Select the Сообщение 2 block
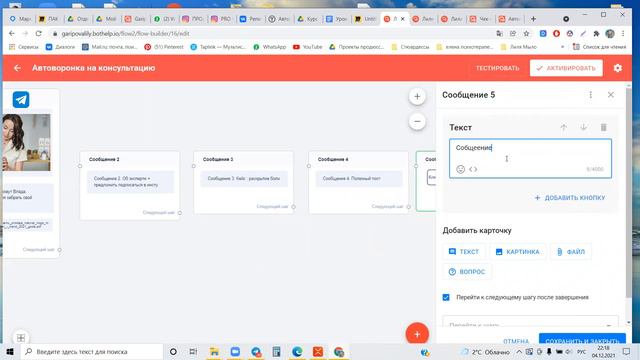The width and height of the screenshot is (640, 360). pos(130,186)
